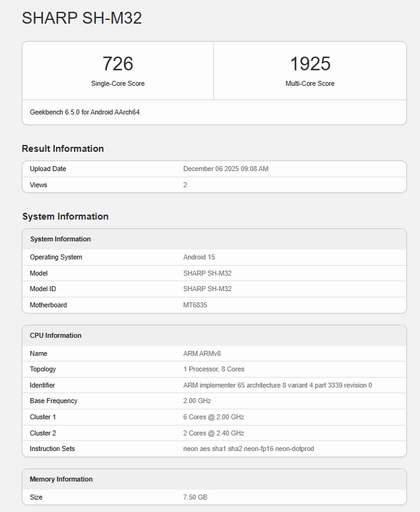Click the 1 Processor, 8 Cores topology value
This screenshot has height=512, width=420.
pyautogui.click(x=213, y=369)
